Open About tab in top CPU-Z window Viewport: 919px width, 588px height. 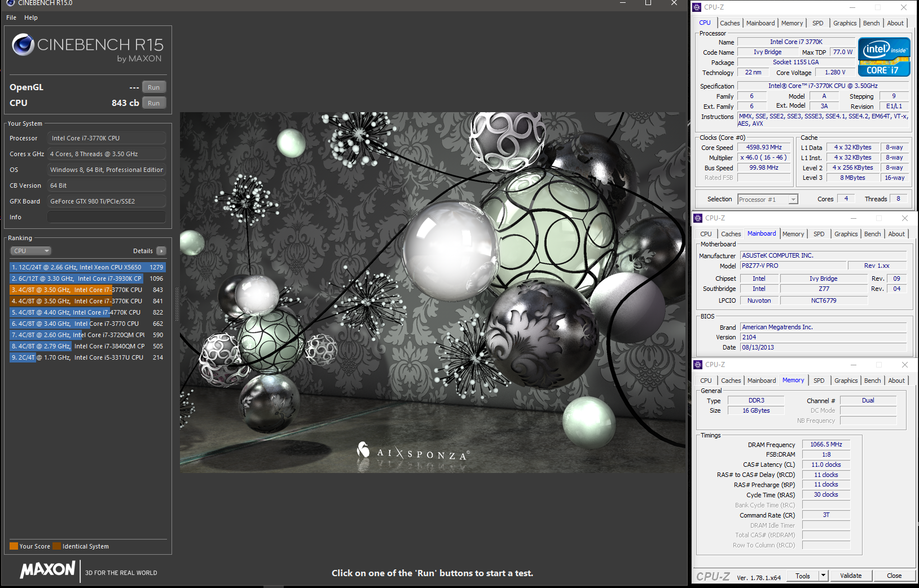[x=895, y=23]
